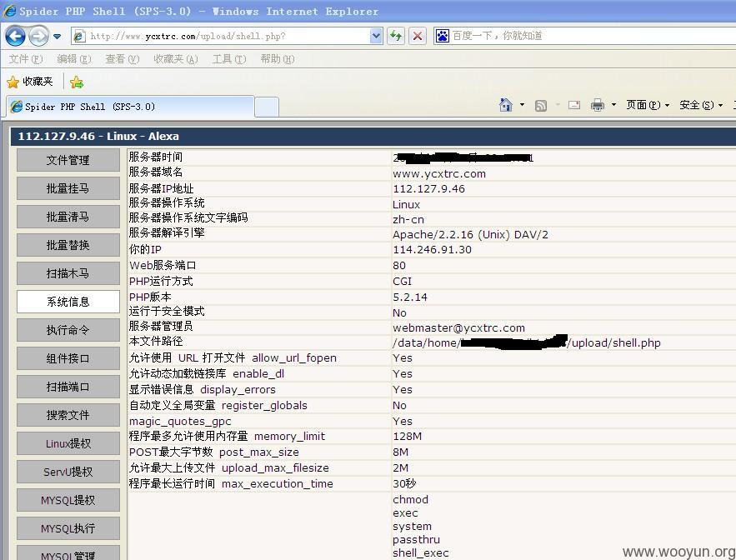Click the www.ycxtrc.com domain value
The image size is (736, 560).
tap(439, 173)
